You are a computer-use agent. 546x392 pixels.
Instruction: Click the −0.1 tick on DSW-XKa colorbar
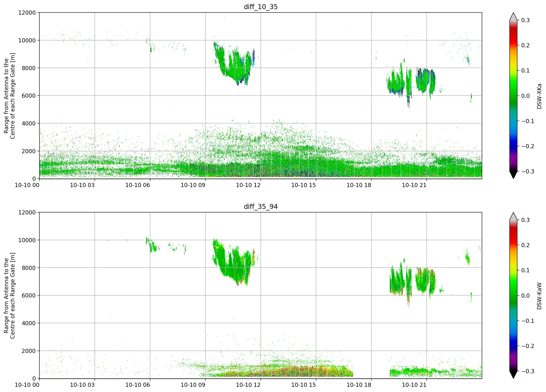528,121
